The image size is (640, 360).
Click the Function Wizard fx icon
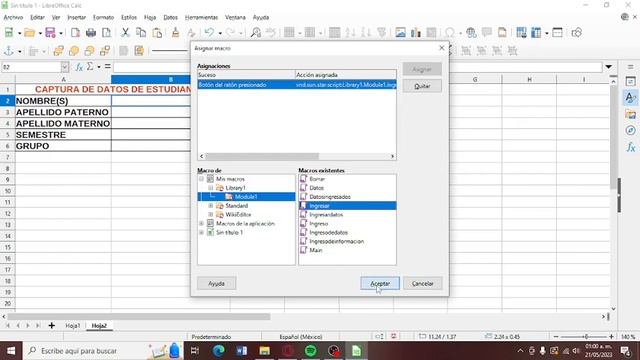pos(79,67)
